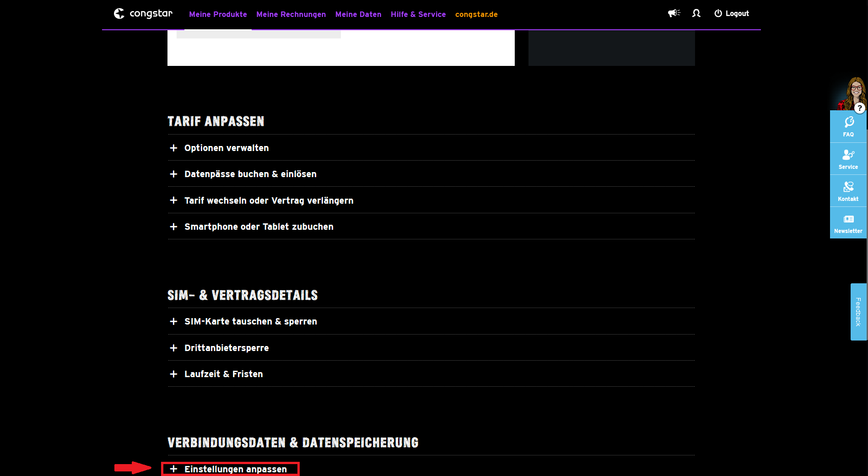868x476 pixels.
Task: Expand SIM-Karte tauschen & sperren
Action: pos(250,321)
